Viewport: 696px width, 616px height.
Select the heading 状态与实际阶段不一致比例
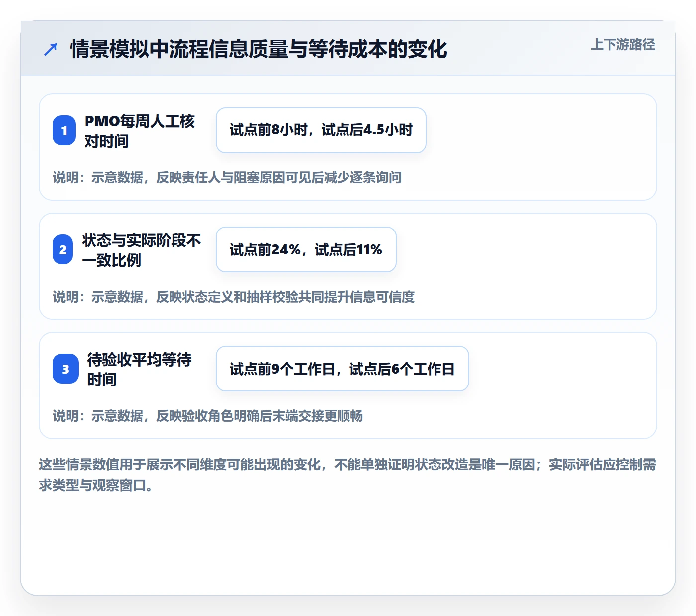(x=141, y=250)
